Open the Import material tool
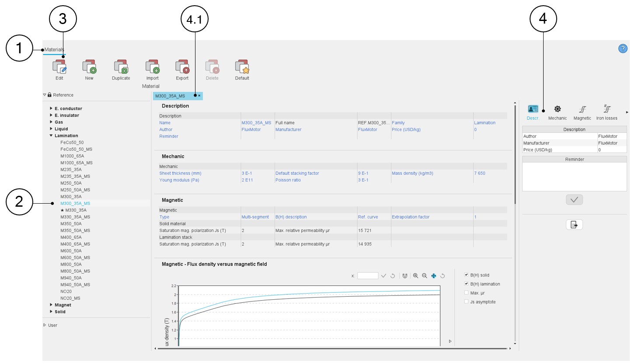 152,67
